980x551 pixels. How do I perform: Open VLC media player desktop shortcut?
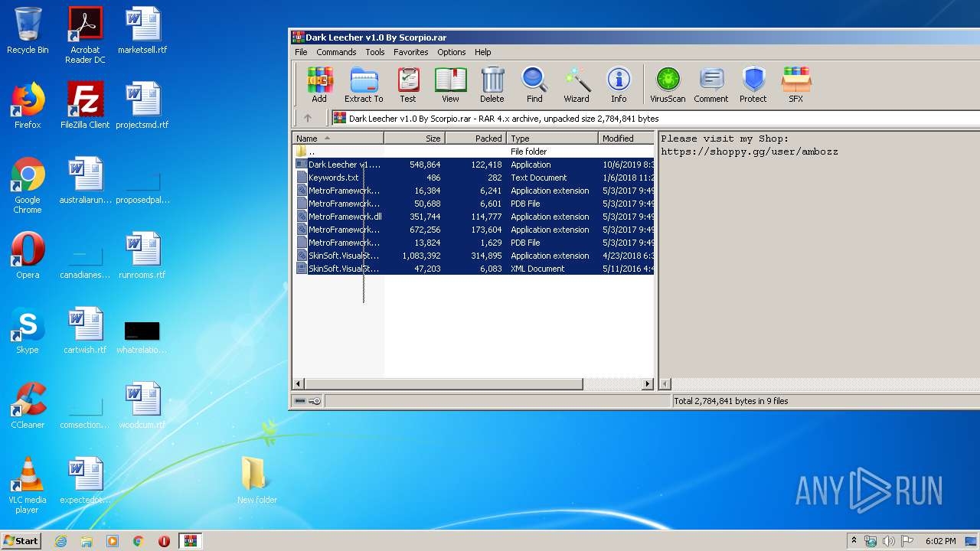(28, 485)
